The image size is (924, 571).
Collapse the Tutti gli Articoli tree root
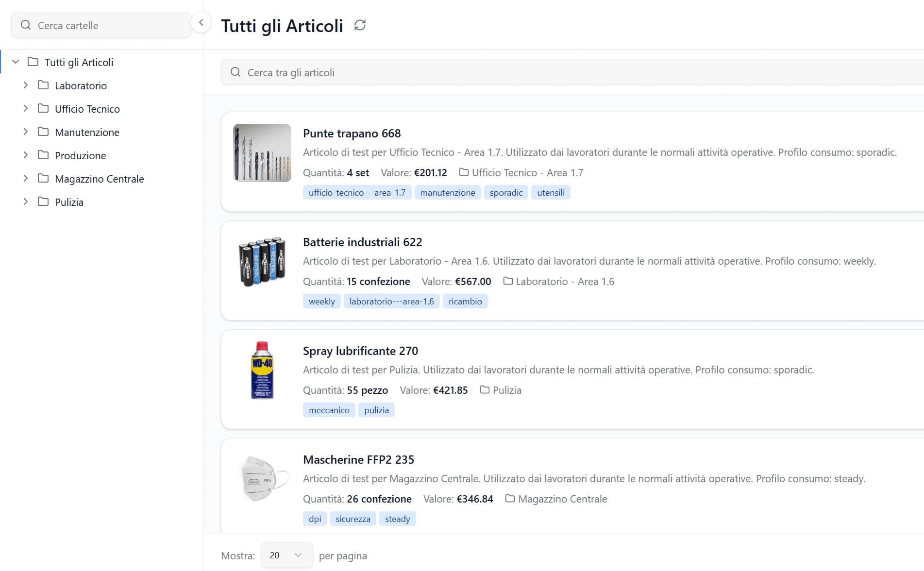pos(16,62)
